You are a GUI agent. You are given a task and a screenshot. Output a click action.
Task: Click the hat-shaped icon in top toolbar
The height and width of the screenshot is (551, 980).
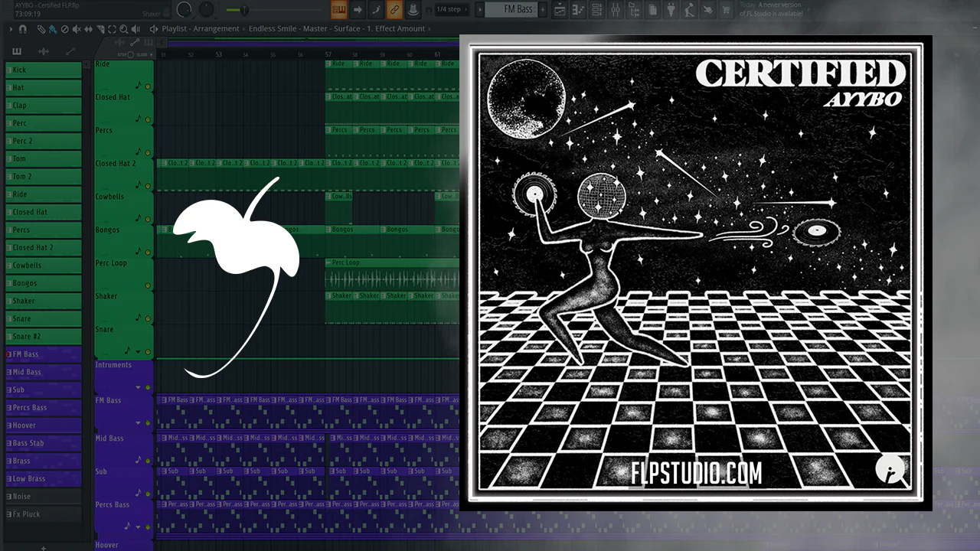(414, 9)
